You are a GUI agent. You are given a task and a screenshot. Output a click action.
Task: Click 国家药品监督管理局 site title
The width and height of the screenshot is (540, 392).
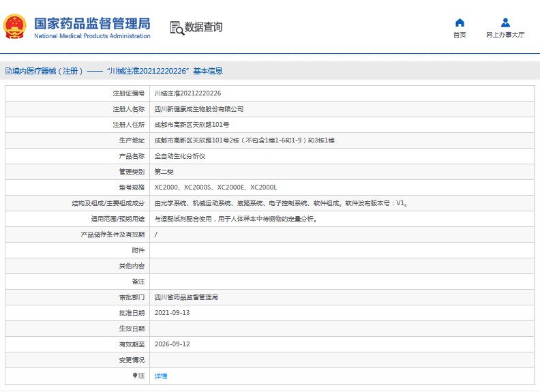tap(91, 23)
